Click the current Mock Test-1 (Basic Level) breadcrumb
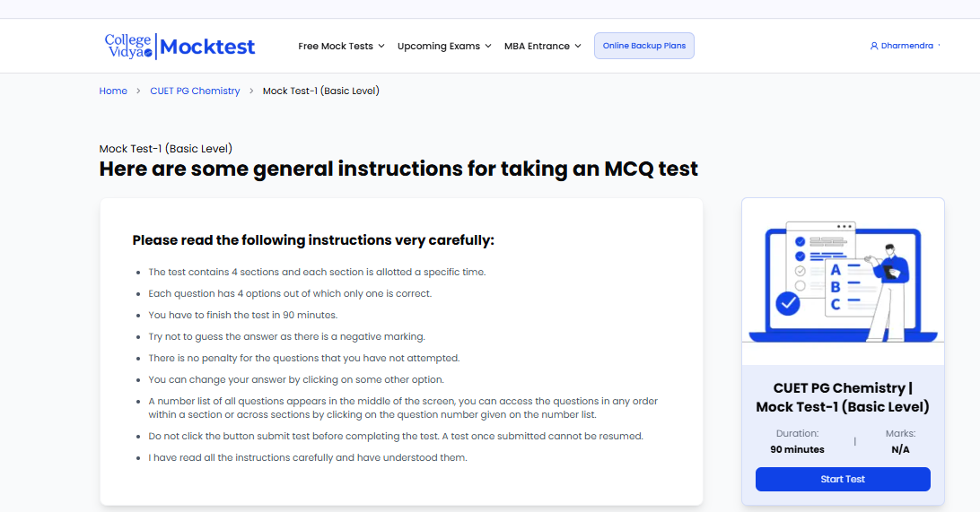This screenshot has height=512, width=980. (x=320, y=91)
